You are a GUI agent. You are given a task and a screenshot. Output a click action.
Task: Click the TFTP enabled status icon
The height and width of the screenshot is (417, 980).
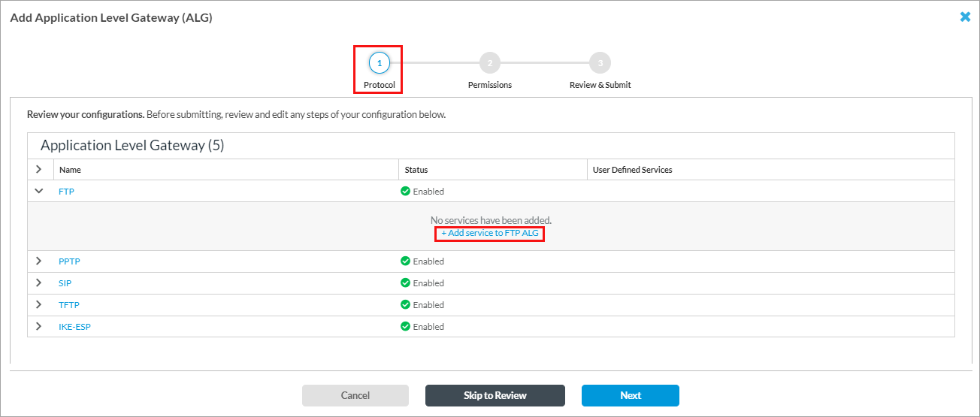point(405,305)
